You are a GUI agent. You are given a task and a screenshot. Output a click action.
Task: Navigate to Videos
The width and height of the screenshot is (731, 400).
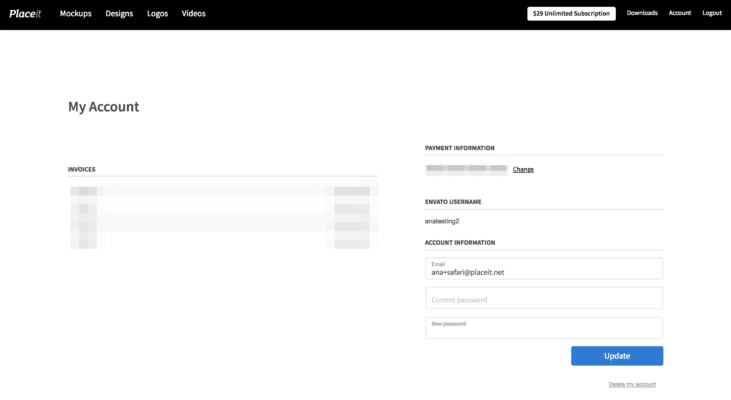(194, 14)
